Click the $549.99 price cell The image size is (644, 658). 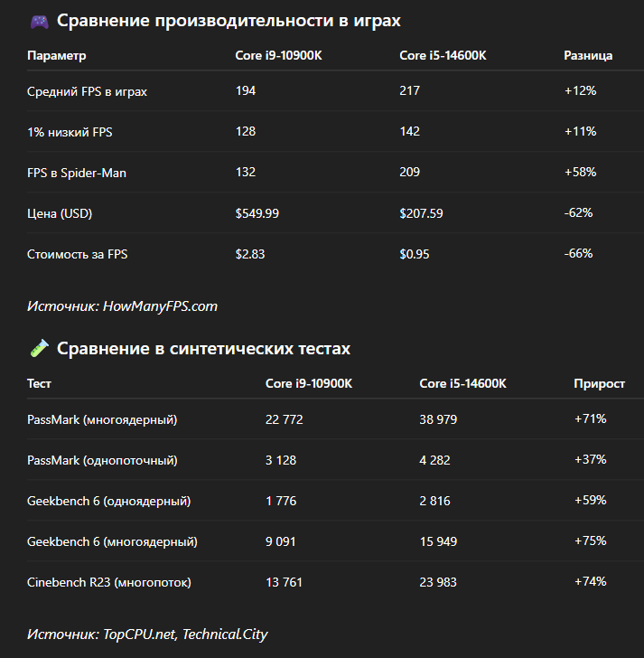tap(257, 213)
